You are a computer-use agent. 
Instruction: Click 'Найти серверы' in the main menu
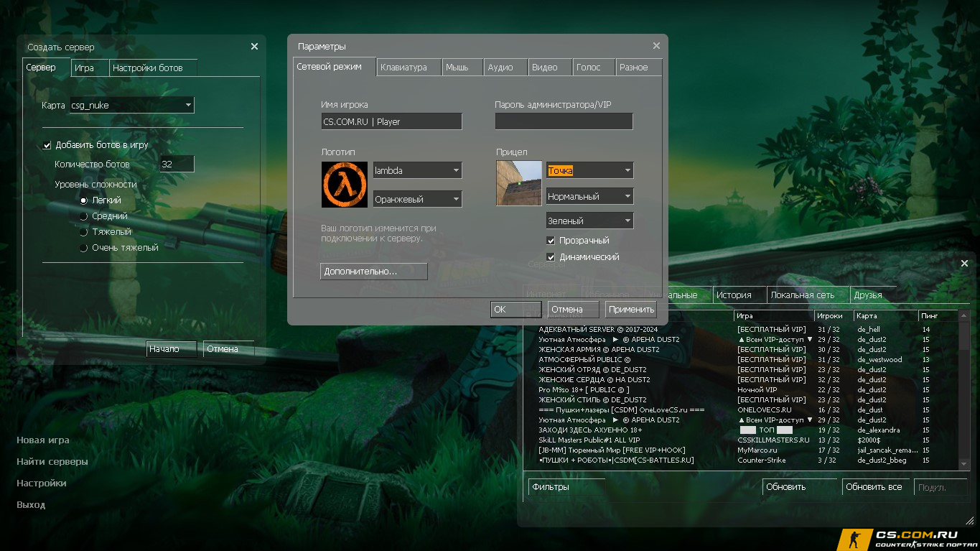coord(52,462)
